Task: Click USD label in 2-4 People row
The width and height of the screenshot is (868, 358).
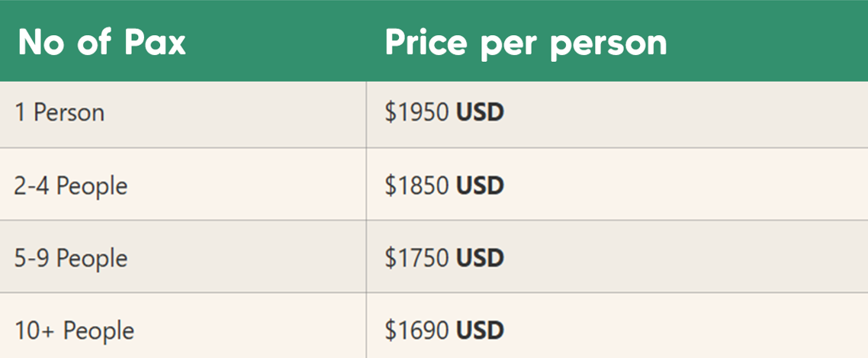Action: click(480, 185)
